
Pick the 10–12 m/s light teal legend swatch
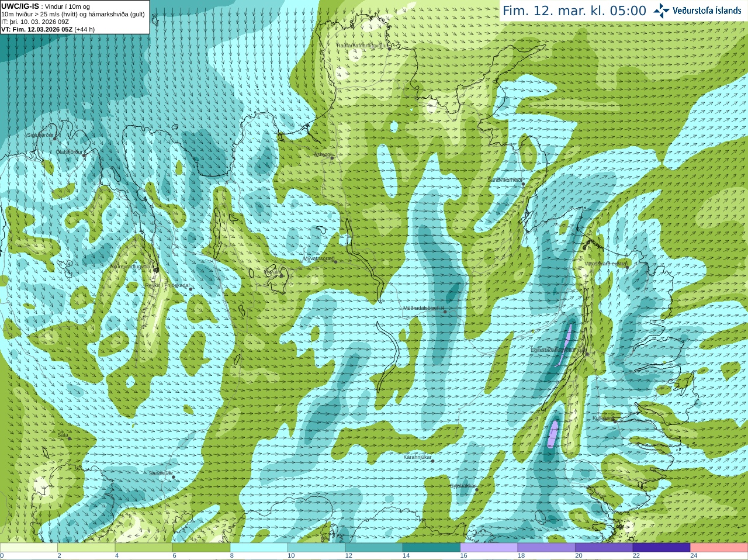click(317, 548)
